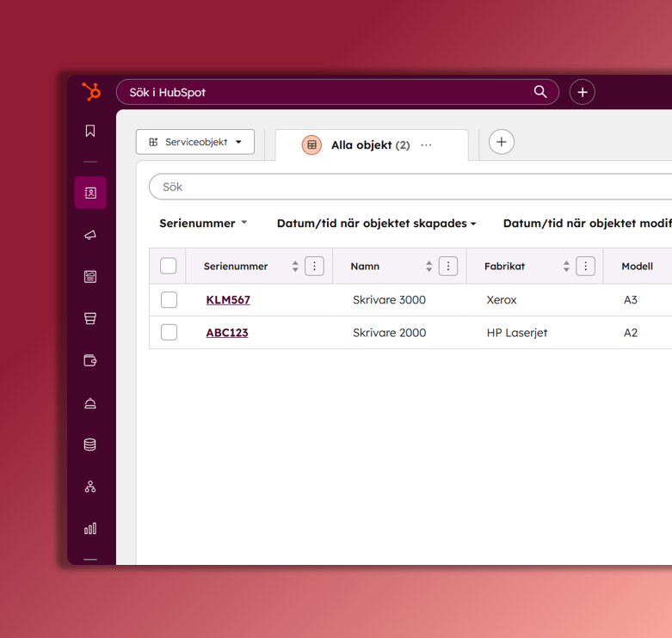The width and height of the screenshot is (672, 638).
Task: Click the Modell column header
Action: [638, 267]
